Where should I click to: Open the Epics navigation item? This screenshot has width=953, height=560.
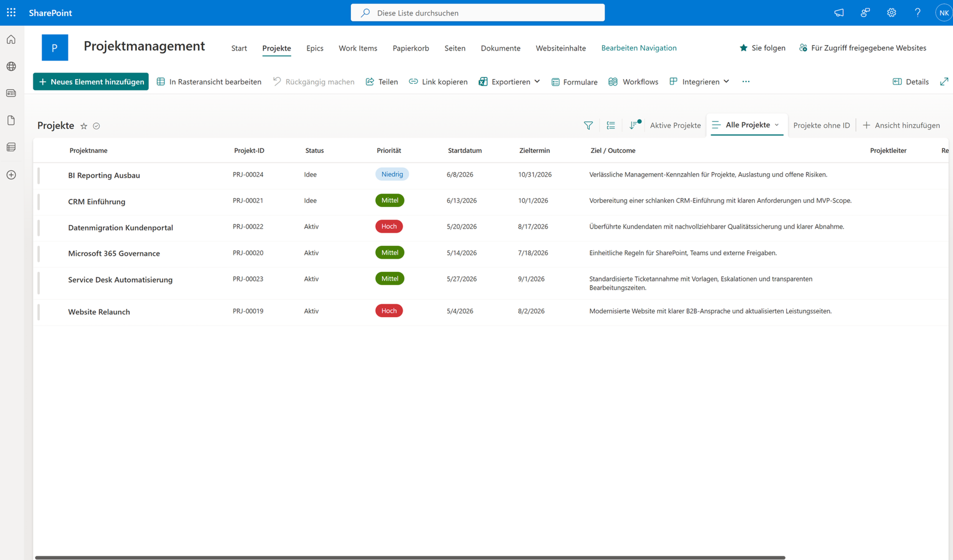point(315,48)
